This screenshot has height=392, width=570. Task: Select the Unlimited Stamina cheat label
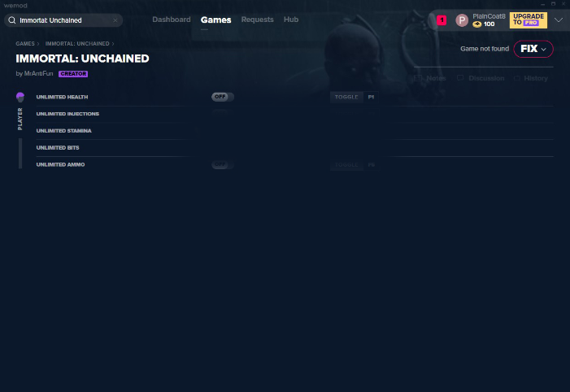point(64,131)
